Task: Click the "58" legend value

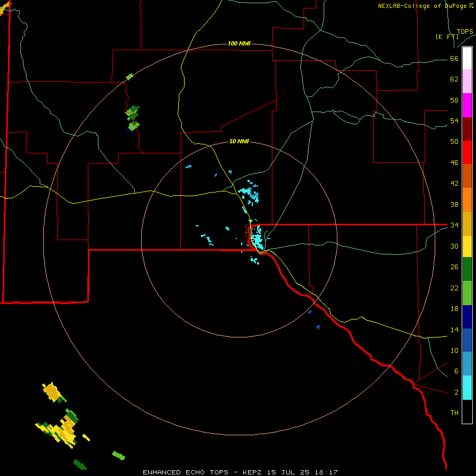Action: pyautogui.click(x=454, y=100)
